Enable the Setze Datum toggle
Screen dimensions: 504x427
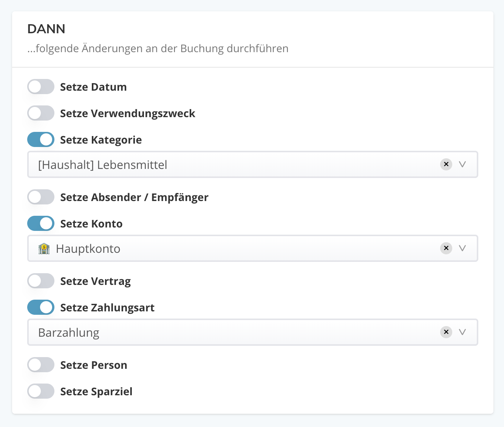[x=41, y=87]
